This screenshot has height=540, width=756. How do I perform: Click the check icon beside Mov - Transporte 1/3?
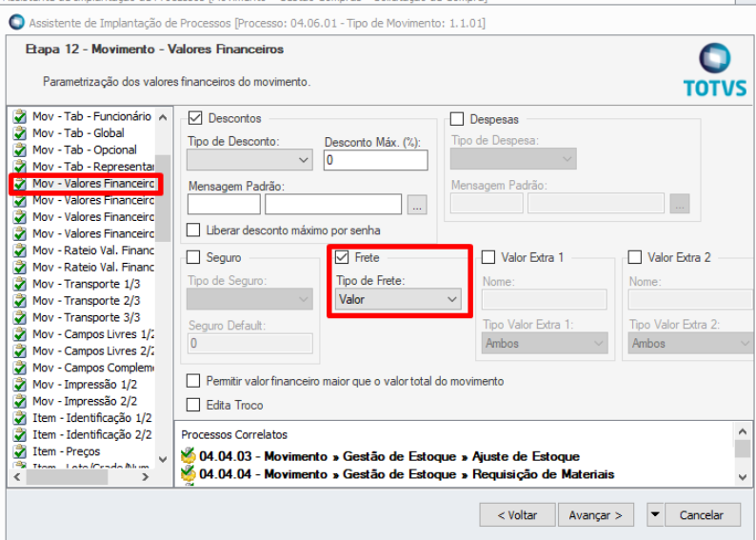coord(20,285)
